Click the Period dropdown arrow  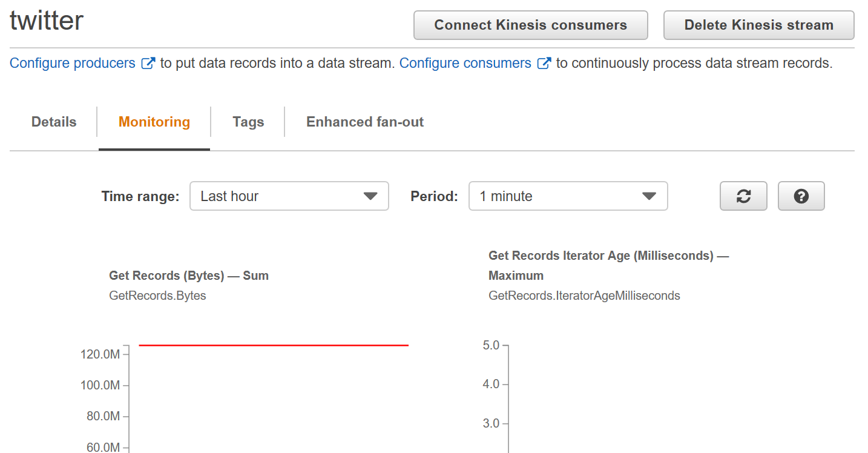(x=649, y=196)
